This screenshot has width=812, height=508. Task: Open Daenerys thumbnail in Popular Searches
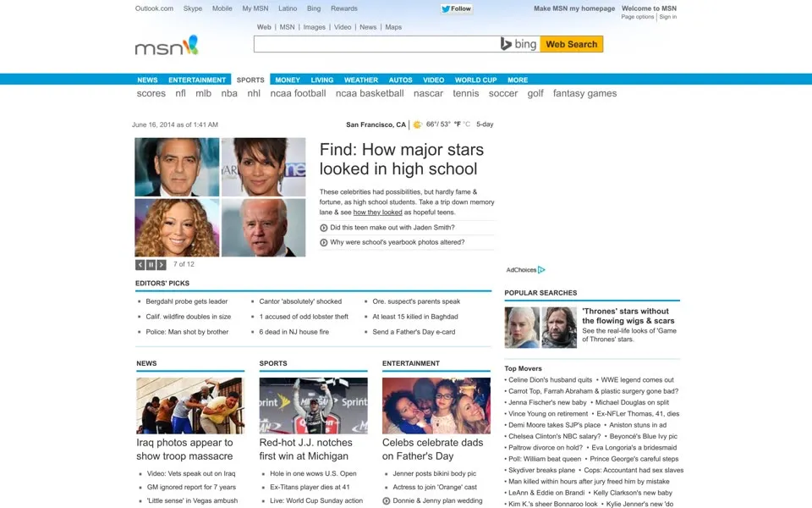[522, 327]
